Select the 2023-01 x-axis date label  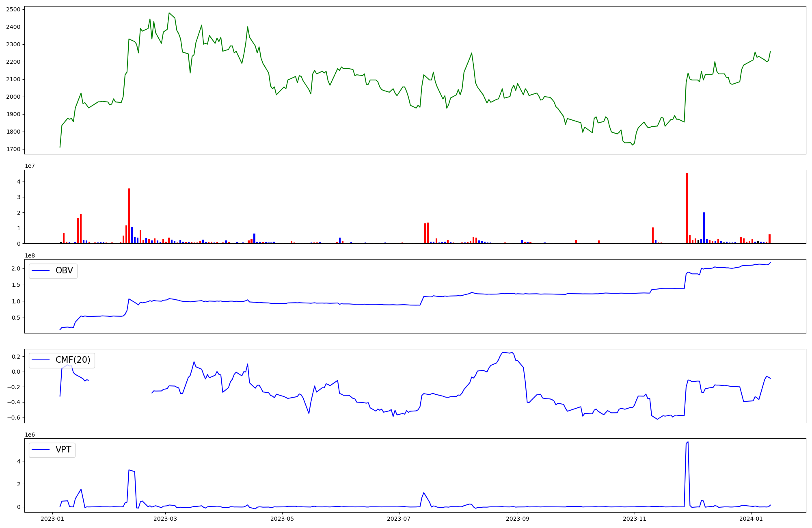[x=53, y=519]
